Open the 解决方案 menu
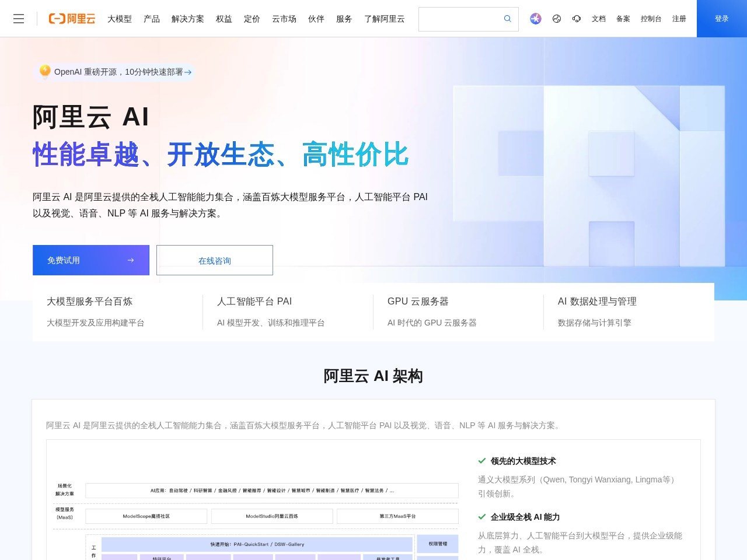 [187, 19]
